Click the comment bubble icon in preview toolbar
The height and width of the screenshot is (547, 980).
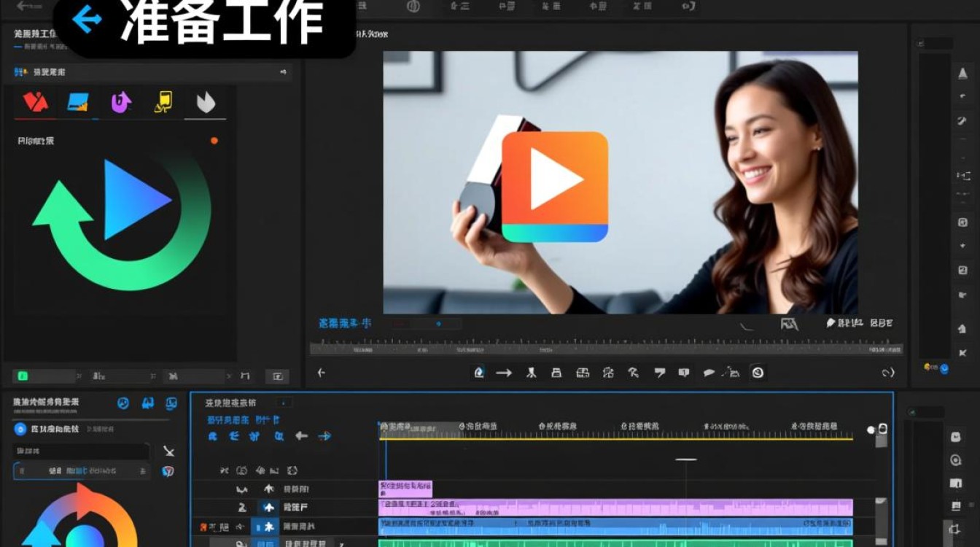pyautogui.click(x=683, y=373)
